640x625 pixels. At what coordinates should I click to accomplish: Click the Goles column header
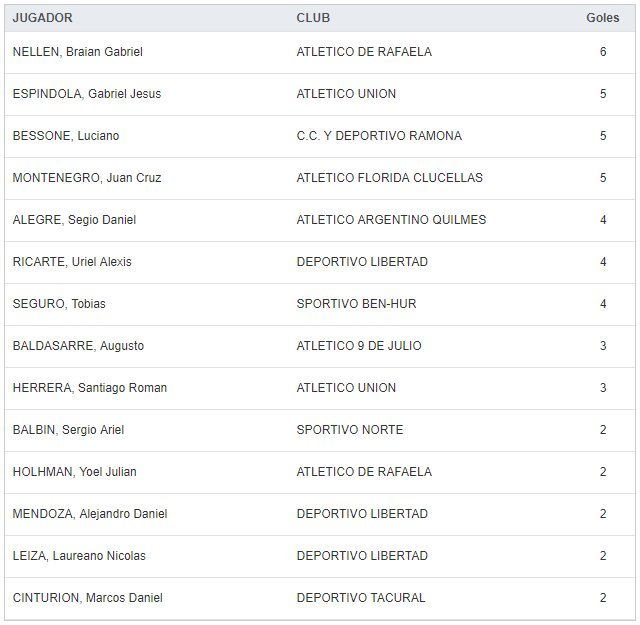click(602, 18)
